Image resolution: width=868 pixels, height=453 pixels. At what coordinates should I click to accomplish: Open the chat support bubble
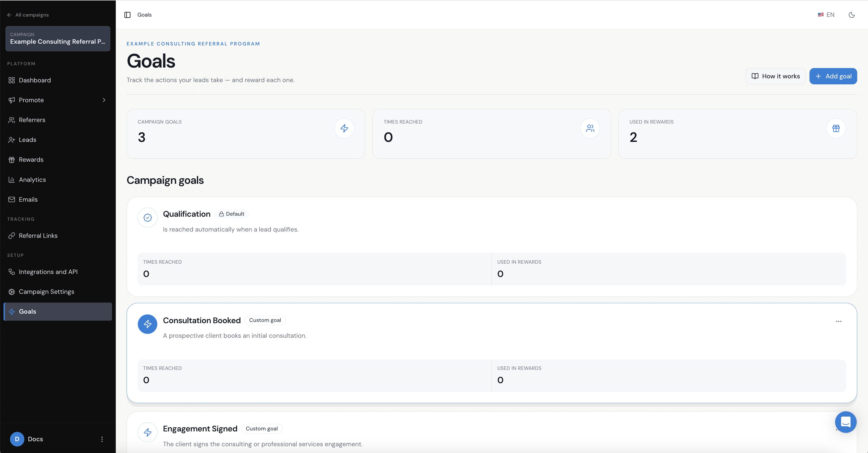click(846, 422)
